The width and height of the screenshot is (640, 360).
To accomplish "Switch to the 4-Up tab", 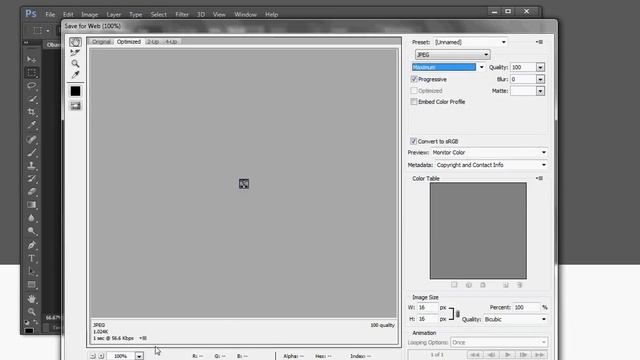I will (x=171, y=42).
